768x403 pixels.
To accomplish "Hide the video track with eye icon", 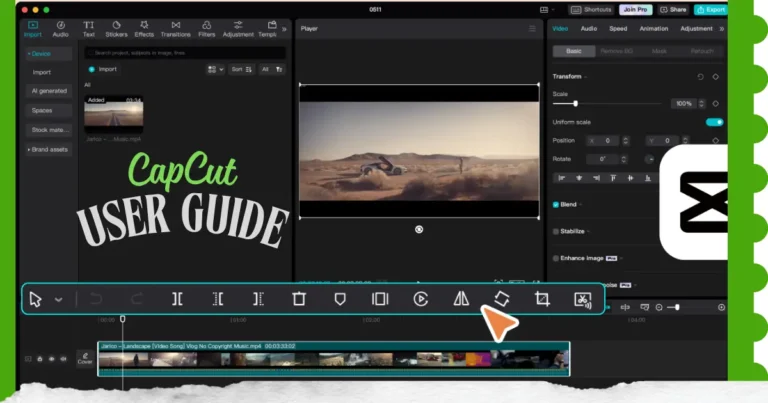I will coord(51,359).
